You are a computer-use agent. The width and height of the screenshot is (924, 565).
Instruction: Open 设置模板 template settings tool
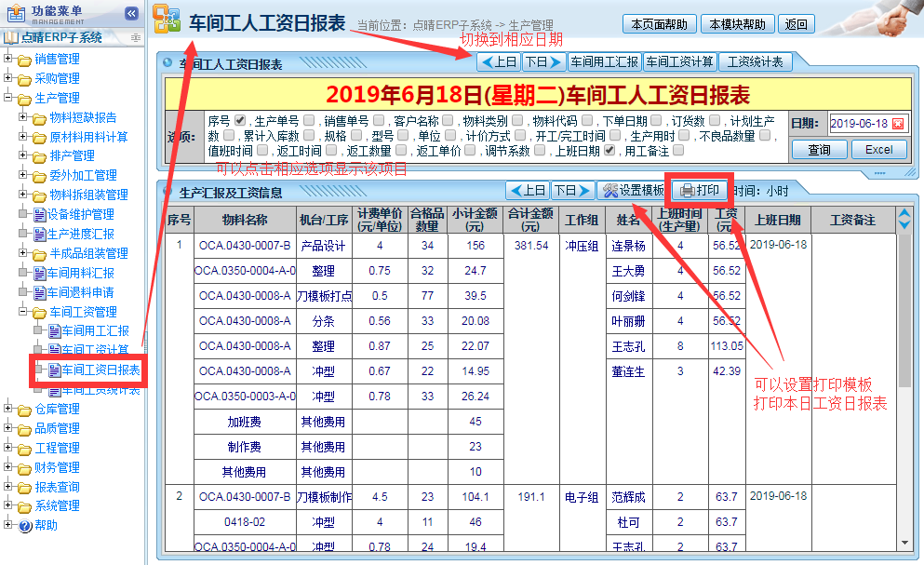633,191
